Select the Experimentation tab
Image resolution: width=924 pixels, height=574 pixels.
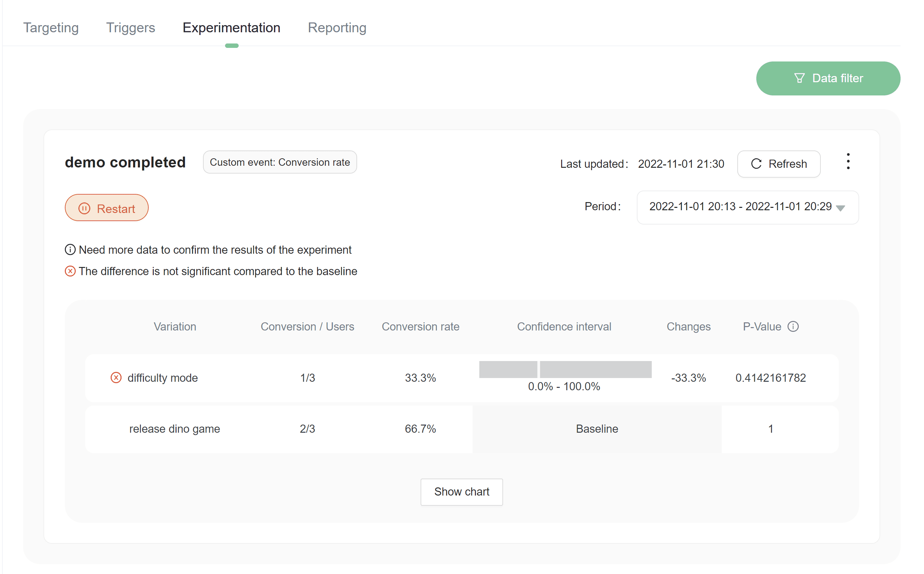[232, 28]
